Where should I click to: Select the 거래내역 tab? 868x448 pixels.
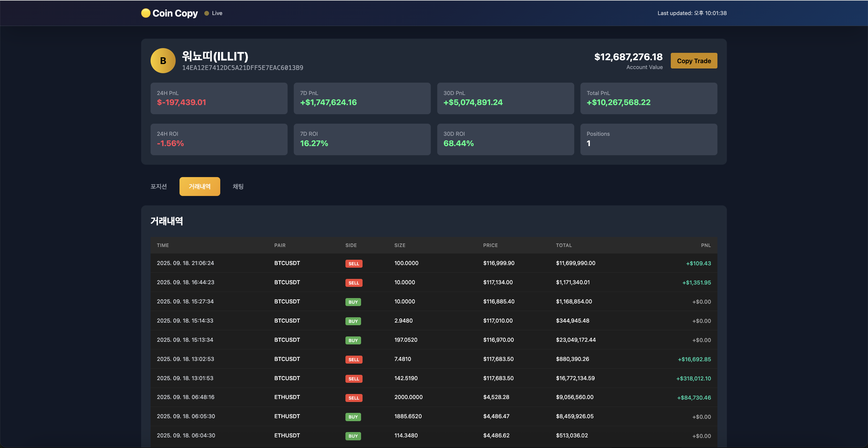tap(200, 186)
